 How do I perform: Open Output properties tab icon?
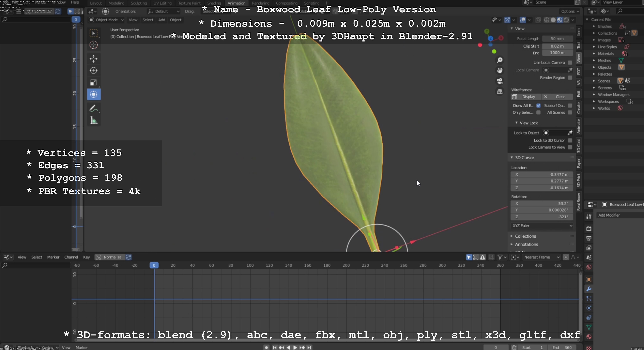coord(589,238)
